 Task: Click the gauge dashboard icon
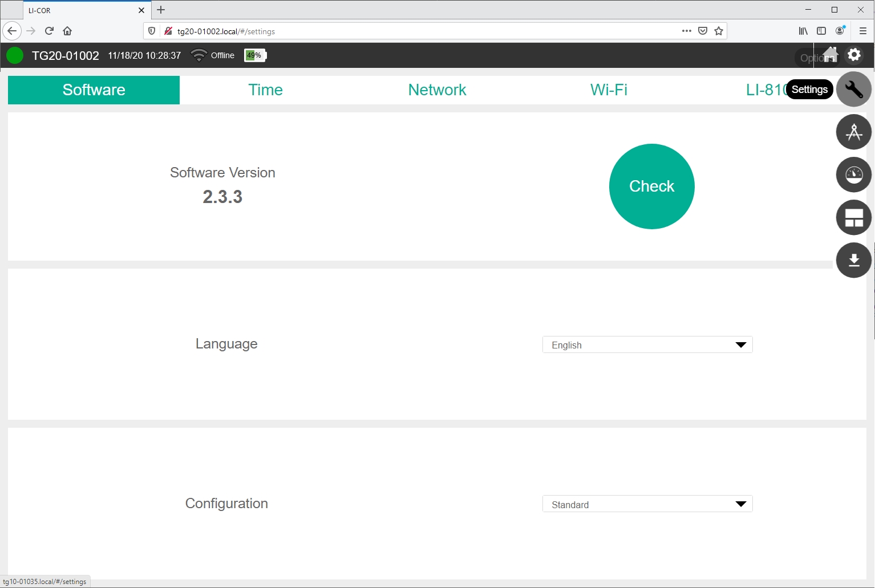tap(853, 175)
